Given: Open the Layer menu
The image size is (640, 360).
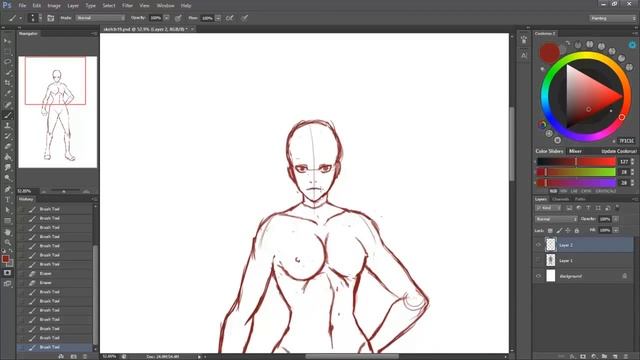Looking at the screenshot, I should [73, 6].
